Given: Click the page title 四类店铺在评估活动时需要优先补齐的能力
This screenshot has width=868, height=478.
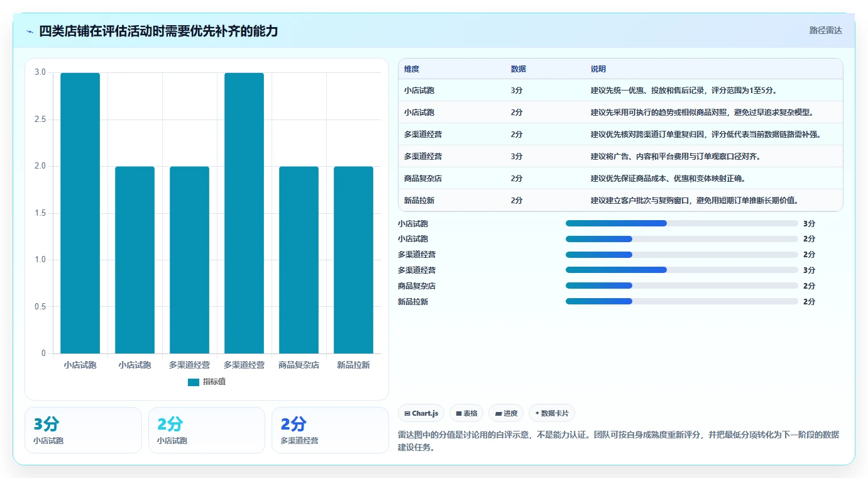Looking at the screenshot, I should pos(158,31).
